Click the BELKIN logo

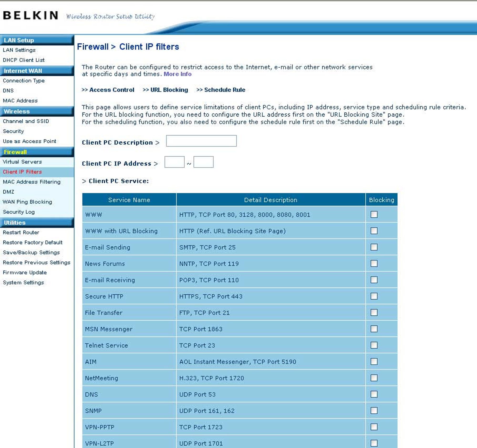tap(31, 15)
